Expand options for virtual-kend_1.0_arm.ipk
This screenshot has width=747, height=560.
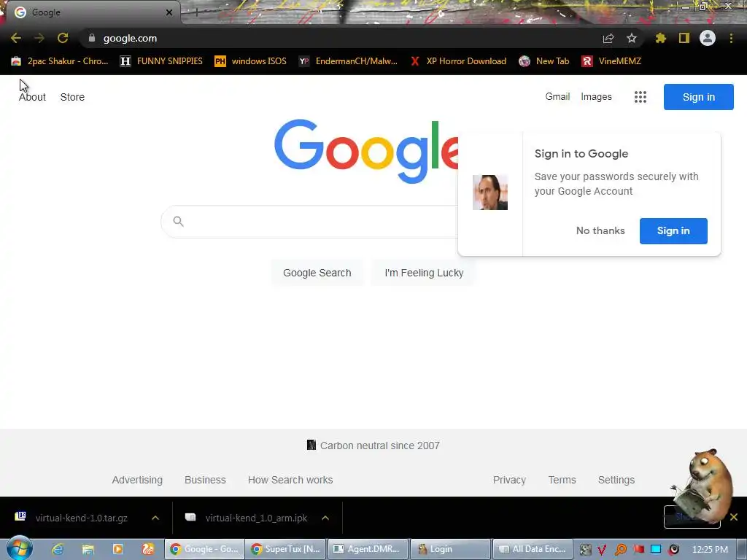(325, 518)
